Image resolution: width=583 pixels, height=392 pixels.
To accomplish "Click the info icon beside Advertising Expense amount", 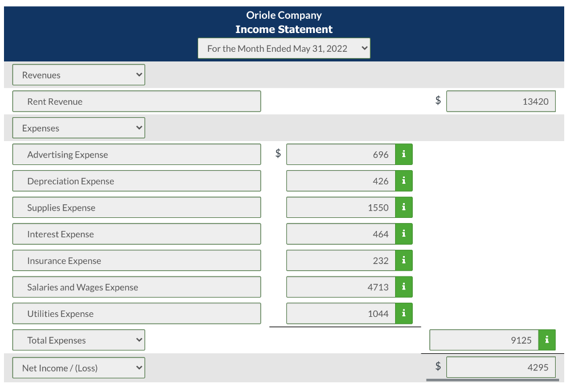I will tap(405, 154).
